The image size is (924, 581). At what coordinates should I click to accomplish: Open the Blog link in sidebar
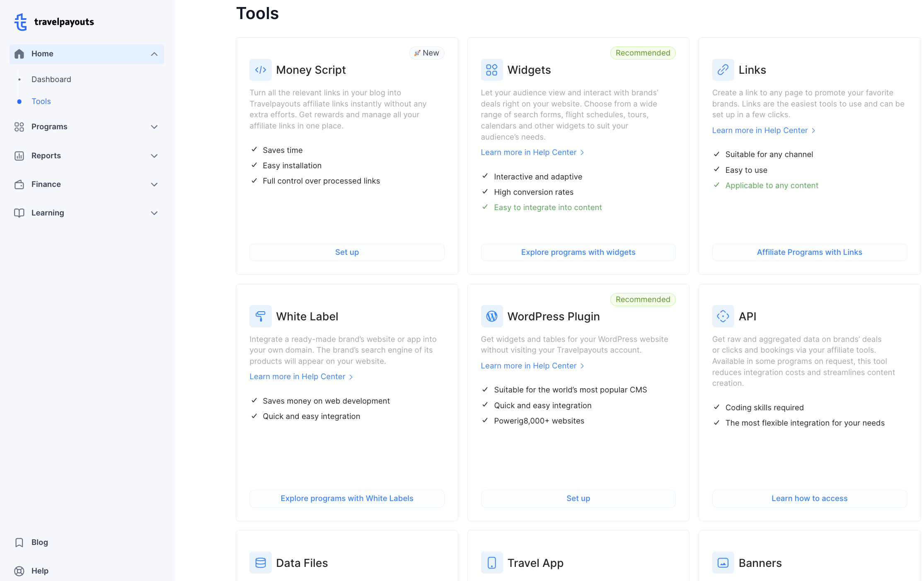point(40,542)
